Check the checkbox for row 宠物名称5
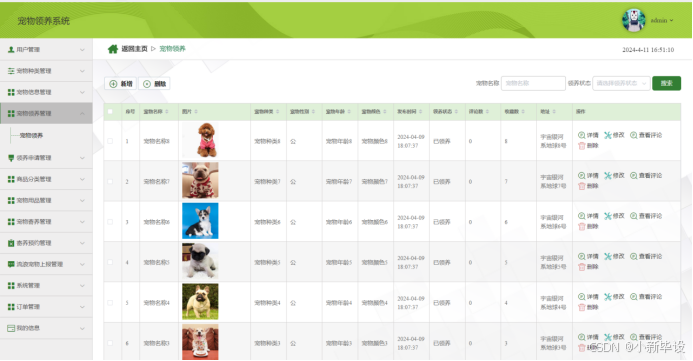This screenshot has height=361, width=693. point(110,262)
